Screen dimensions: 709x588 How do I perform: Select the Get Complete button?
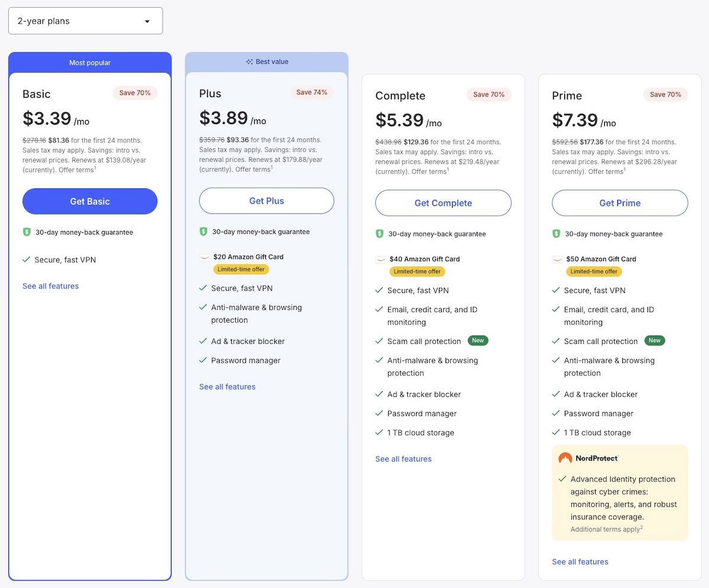pos(443,203)
